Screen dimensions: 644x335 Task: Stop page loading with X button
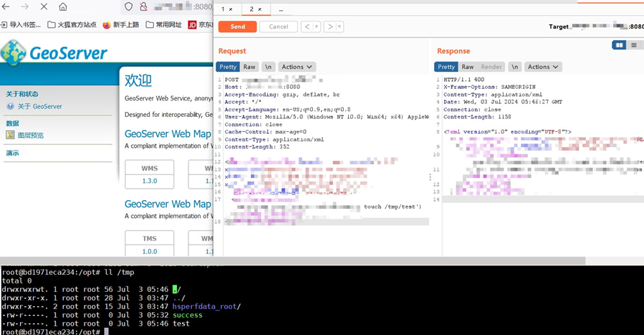click(44, 6)
